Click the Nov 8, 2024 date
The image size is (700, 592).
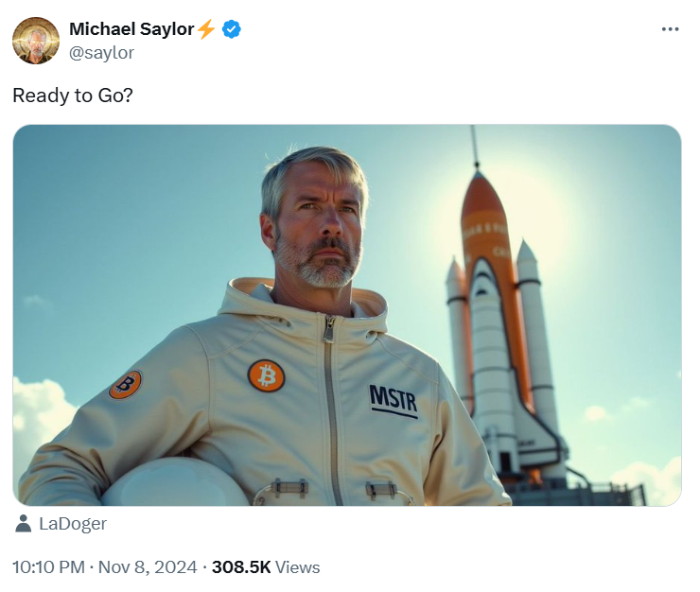(x=148, y=567)
